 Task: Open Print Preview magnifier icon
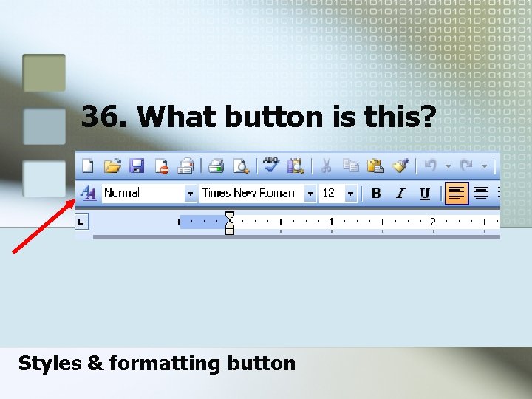[241, 166]
